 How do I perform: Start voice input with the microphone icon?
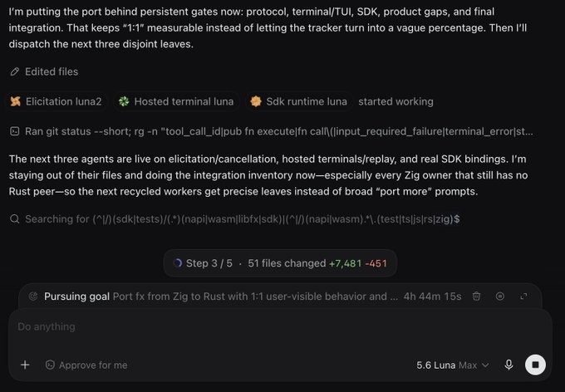(508, 365)
